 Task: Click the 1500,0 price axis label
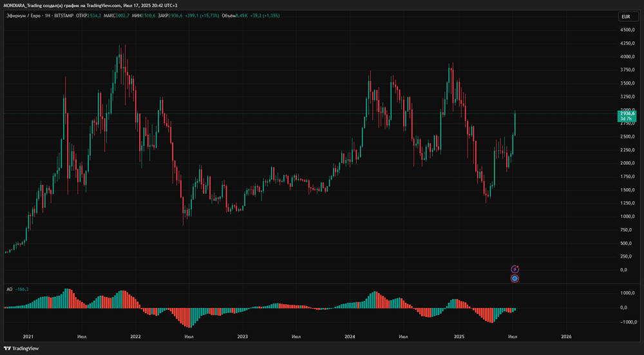pyautogui.click(x=627, y=190)
